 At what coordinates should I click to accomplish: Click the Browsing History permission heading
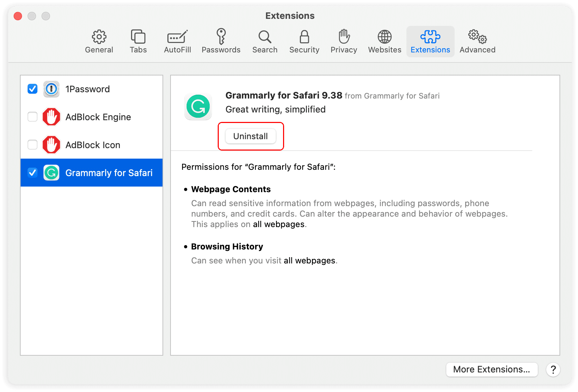coord(227,247)
